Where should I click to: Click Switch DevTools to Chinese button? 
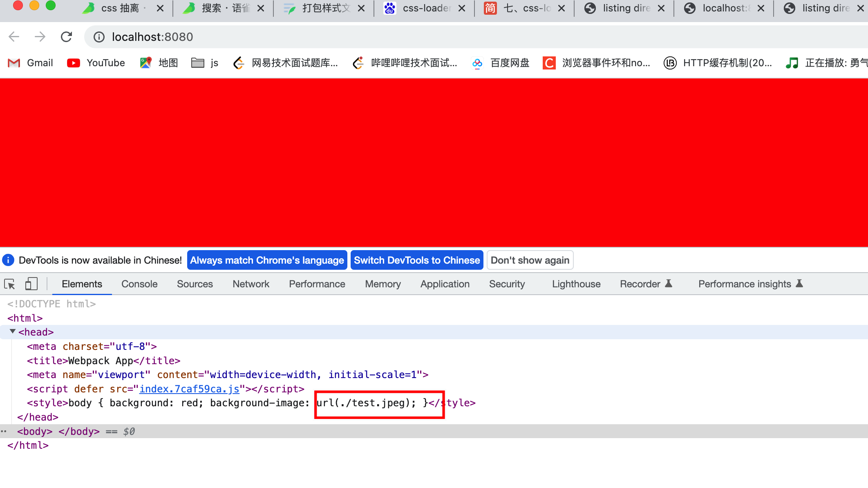click(417, 260)
